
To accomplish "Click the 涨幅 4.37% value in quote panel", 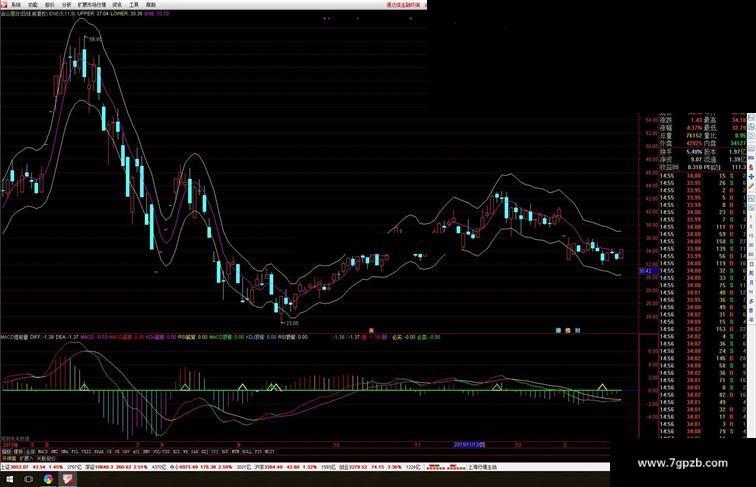I will tap(696, 128).
